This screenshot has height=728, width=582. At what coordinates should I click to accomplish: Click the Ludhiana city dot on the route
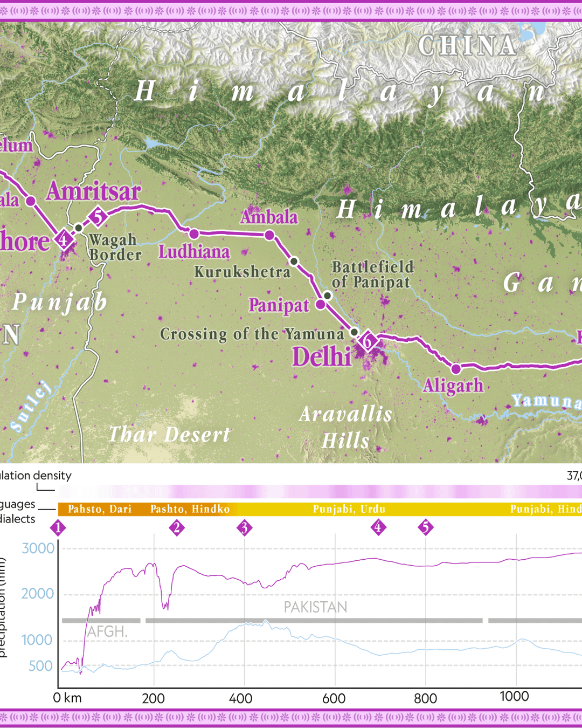tap(194, 233)
